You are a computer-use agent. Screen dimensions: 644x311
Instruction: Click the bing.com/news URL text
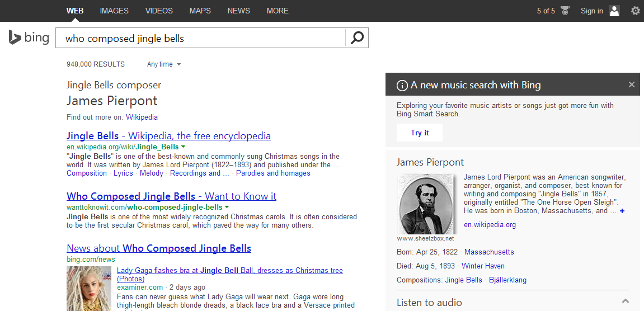91,259
